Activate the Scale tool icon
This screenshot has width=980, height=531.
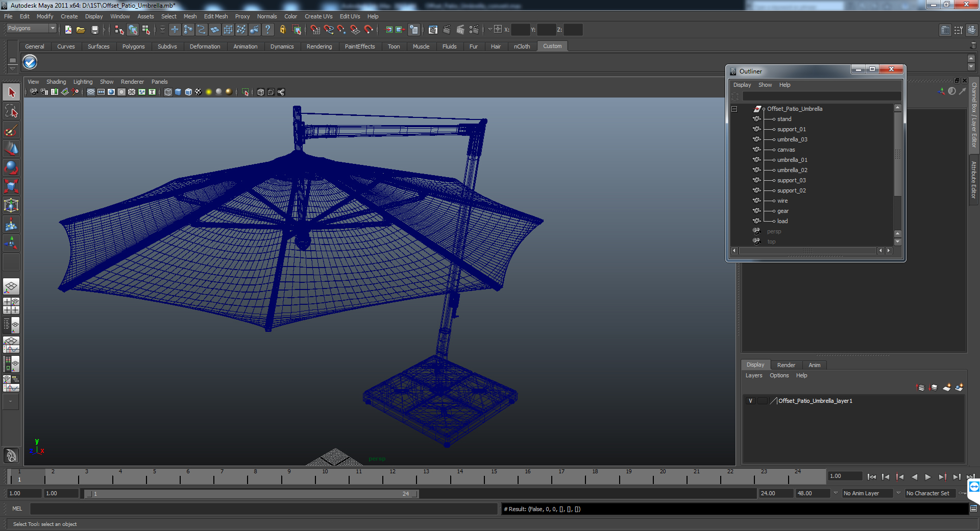tap(11, 186)
